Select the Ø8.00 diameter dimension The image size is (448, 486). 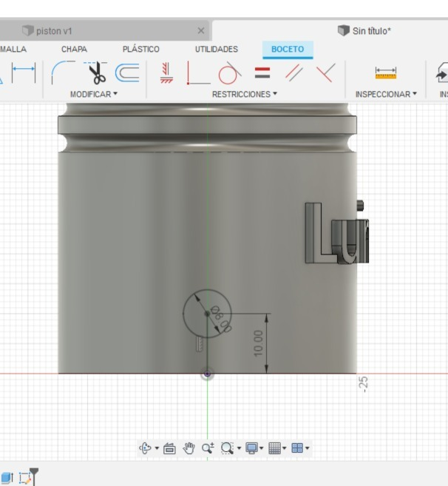[221, 319]
